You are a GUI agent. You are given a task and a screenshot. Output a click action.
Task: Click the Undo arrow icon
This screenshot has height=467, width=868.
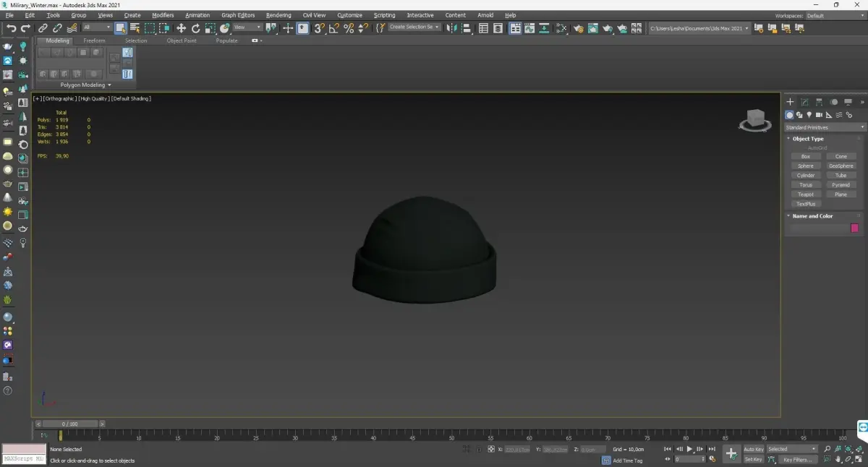point(12,28)
